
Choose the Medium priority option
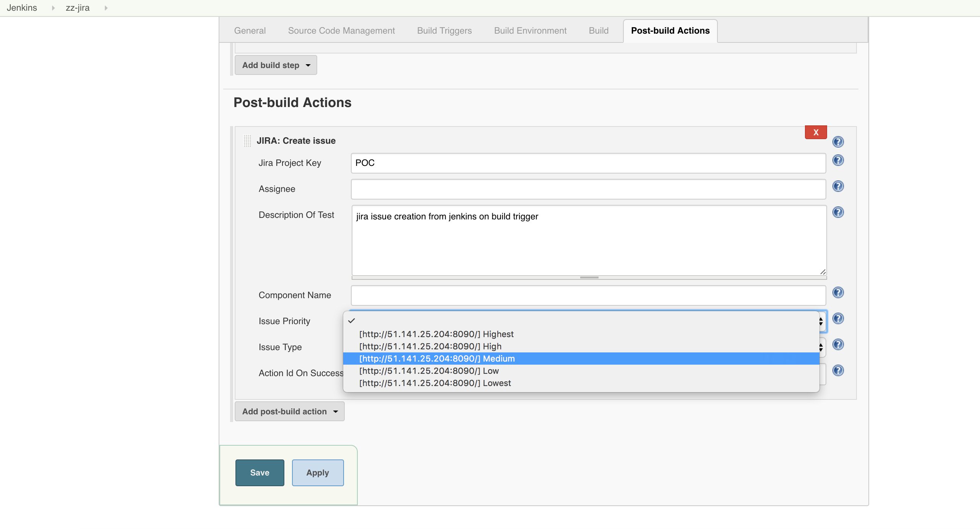[581, 359]
